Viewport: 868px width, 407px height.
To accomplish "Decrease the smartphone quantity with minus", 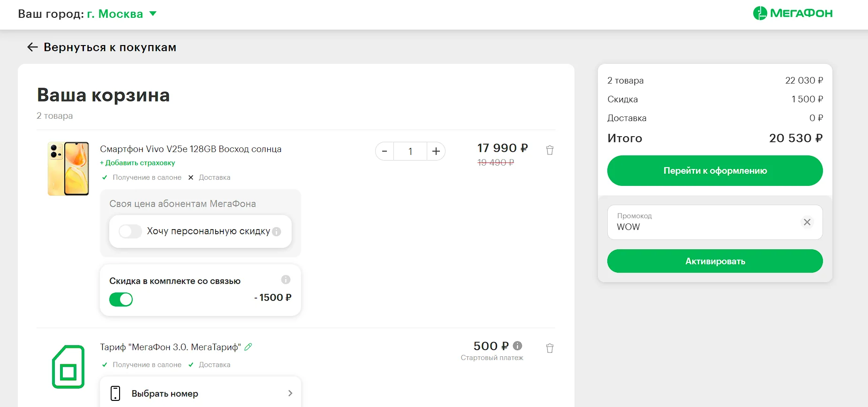I will click(x=385, y=151).
